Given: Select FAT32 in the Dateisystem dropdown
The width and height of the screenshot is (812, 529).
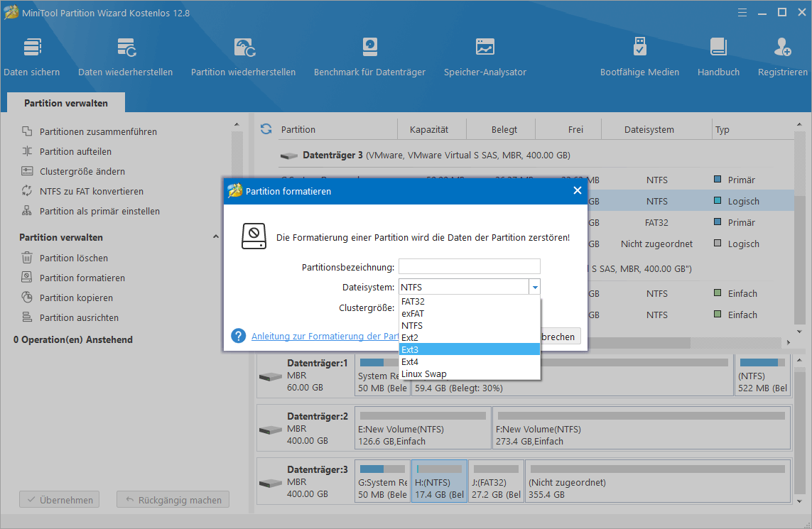Looking at the screenshot, I should [469, 301].
